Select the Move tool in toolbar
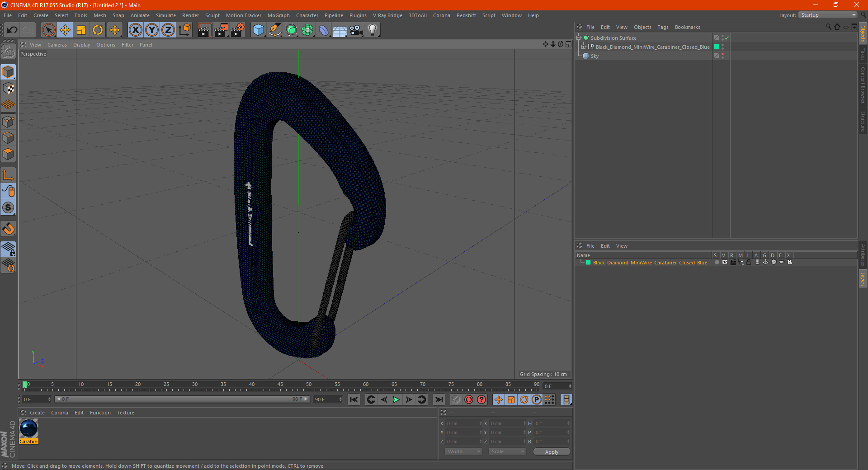 pyautogui.click(x=65, y=30)
